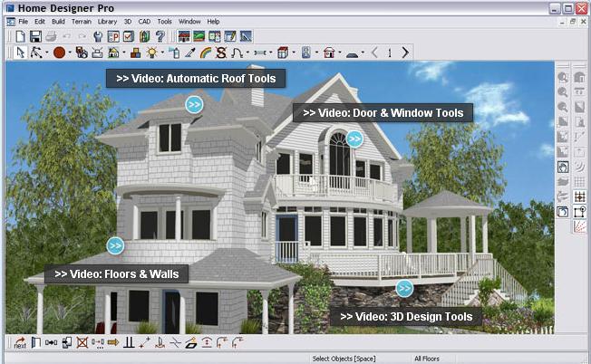Open the File menu
The height and width of the screenshot is (364, 591).
point(23,22)
